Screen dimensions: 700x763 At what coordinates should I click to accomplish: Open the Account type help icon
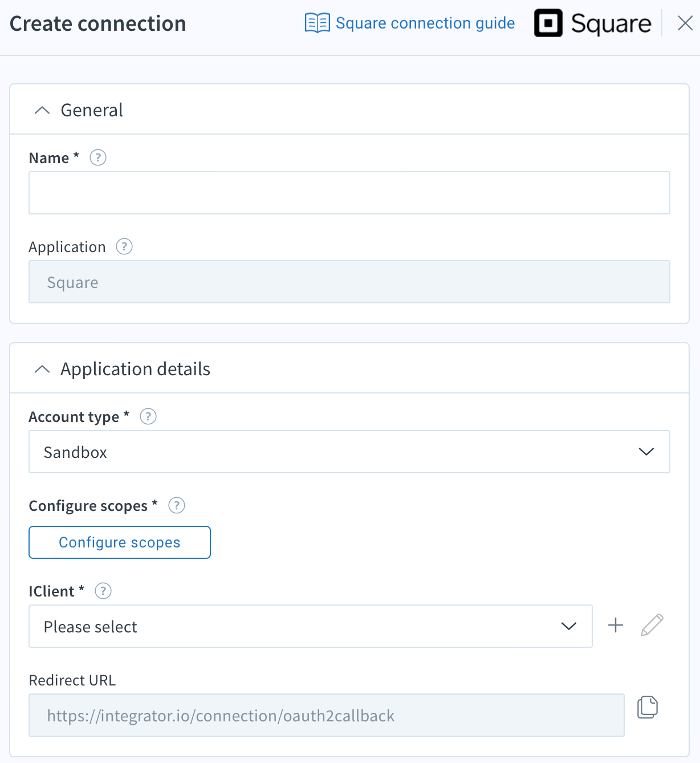[x=148, y=417]
